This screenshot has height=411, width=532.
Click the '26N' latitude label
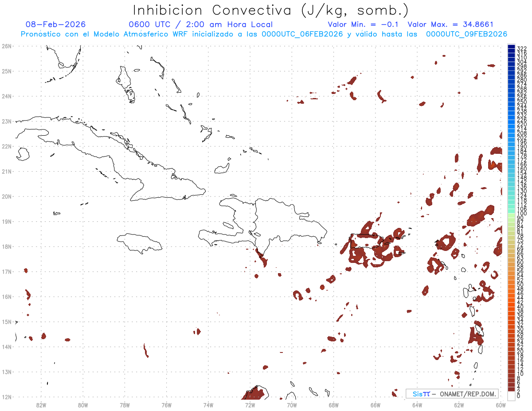coord(7,46)
